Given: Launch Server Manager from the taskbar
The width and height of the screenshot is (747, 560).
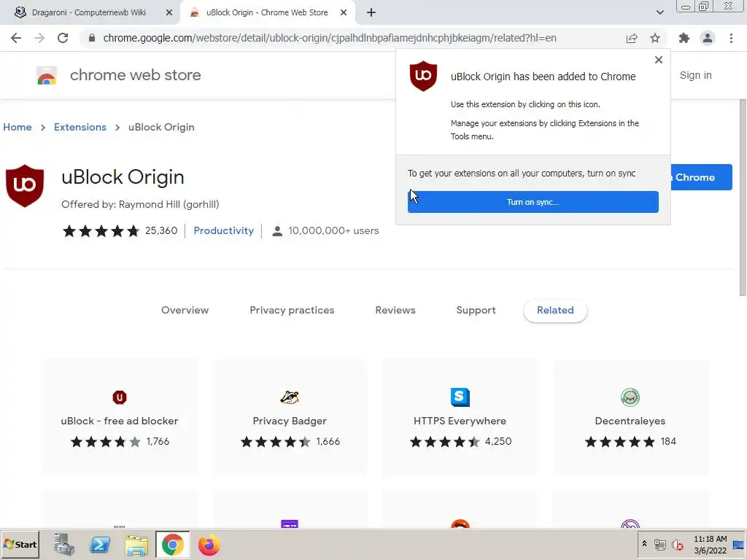Looking at the screenshot, I should 63,544.
